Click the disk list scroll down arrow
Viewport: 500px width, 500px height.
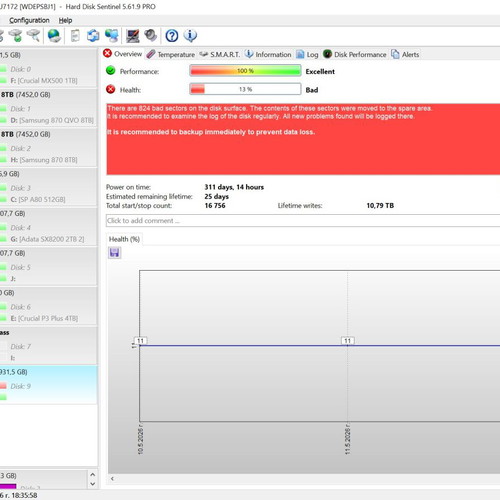tap(93, 484)
